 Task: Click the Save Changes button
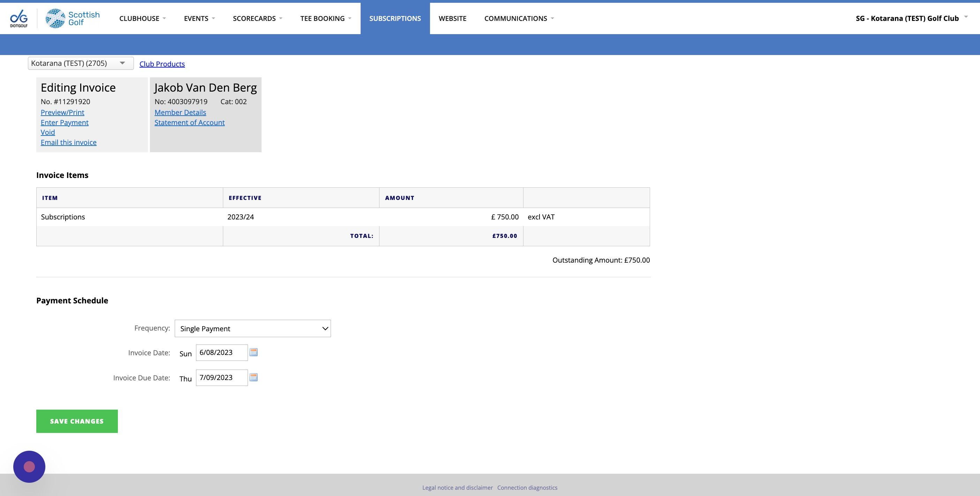click(77, 421)
